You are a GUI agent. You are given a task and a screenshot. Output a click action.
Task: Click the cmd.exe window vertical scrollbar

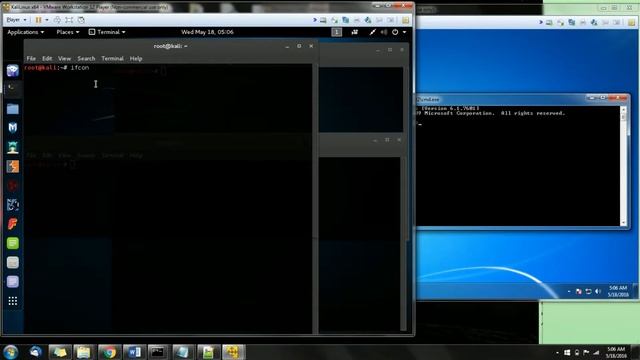tap(623, 165)
